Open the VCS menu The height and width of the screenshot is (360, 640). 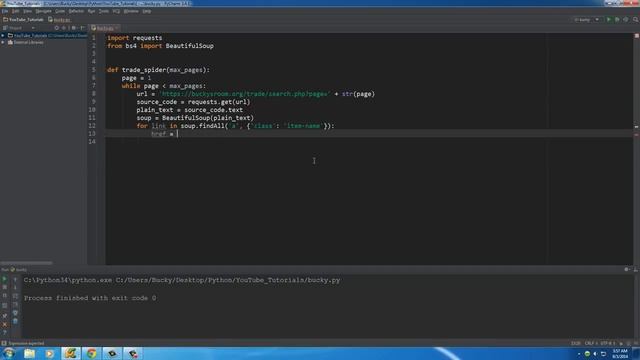click(116, 11)
